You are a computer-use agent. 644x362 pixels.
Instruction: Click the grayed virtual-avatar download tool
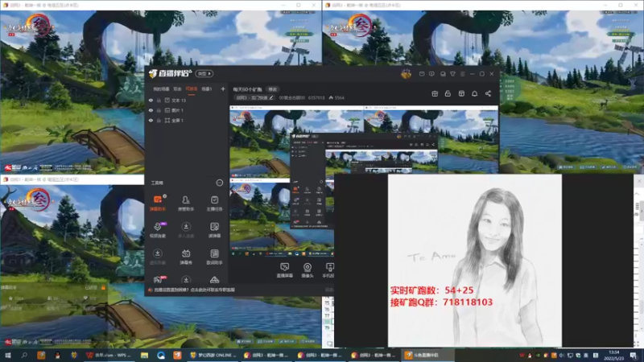(x=158, y=257)
